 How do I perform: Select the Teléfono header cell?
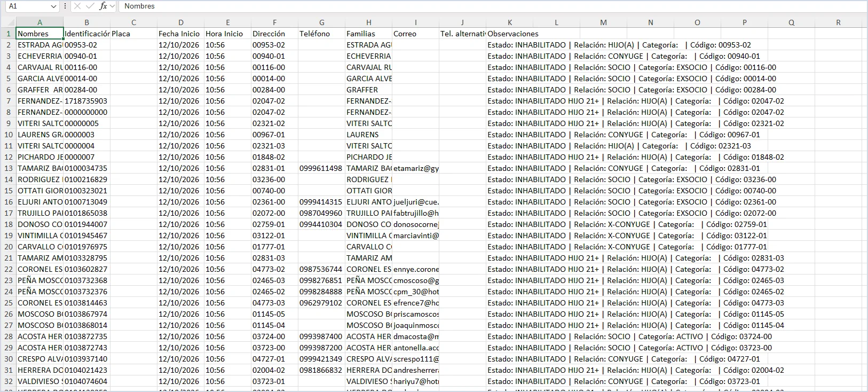tap(321, 34)
